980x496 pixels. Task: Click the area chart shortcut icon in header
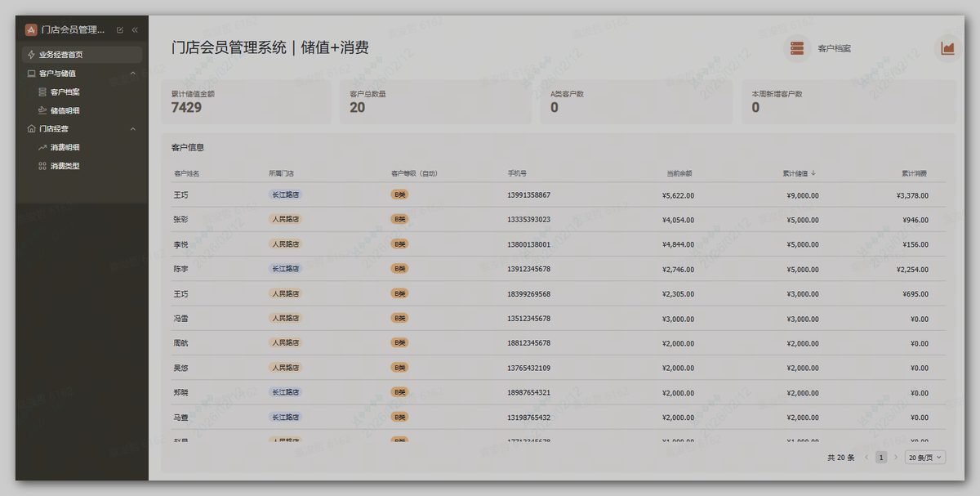coord(947,49)
